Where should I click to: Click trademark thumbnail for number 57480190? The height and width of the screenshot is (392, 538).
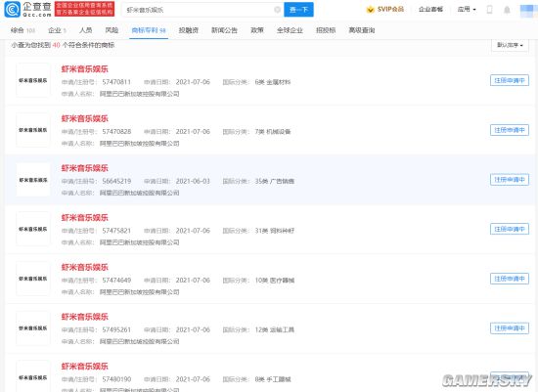33,376
